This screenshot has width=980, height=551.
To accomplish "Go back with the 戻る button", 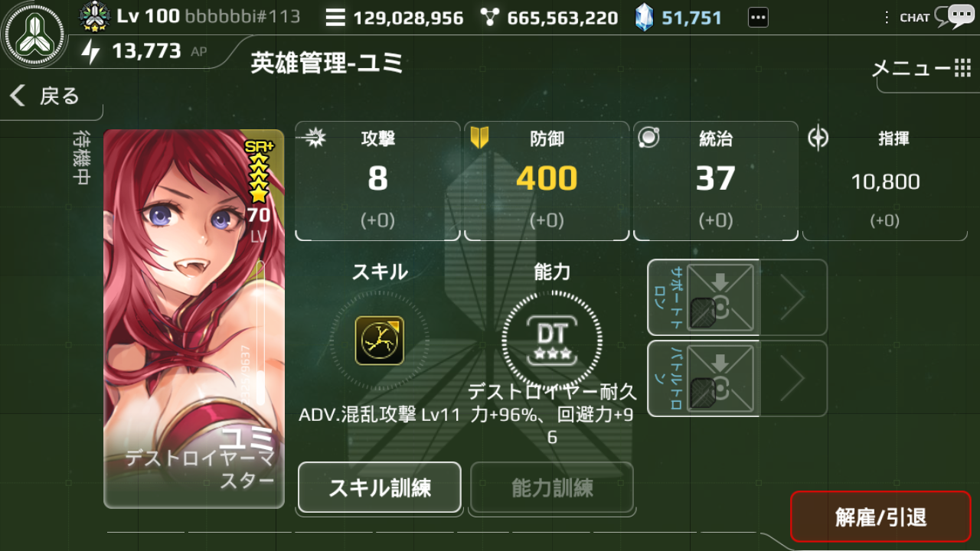I will tap(46, 96).
